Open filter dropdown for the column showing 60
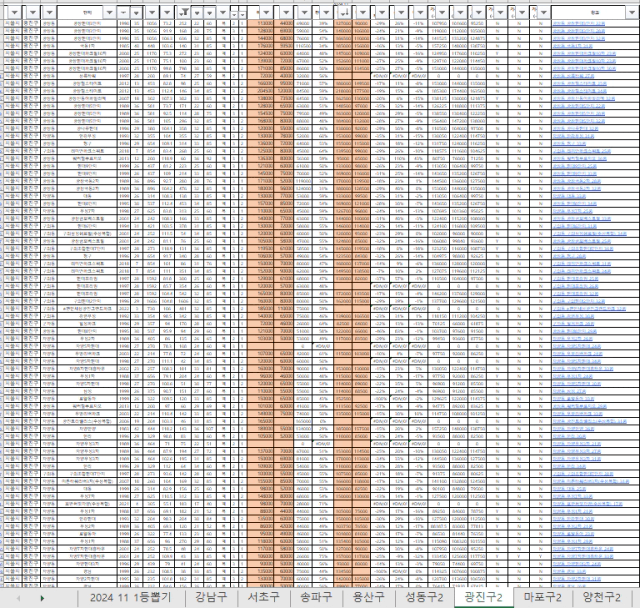Viewport: 640px width, 608px height. click(209, 13)
